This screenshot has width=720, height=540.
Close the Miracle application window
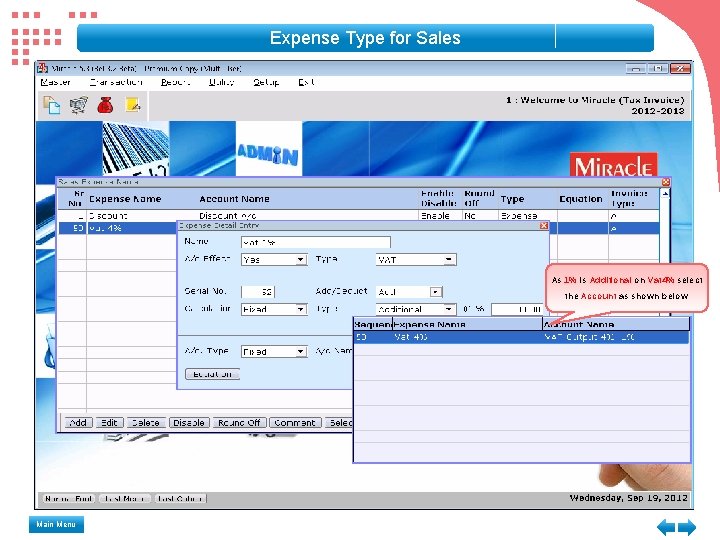coord(680,68)
